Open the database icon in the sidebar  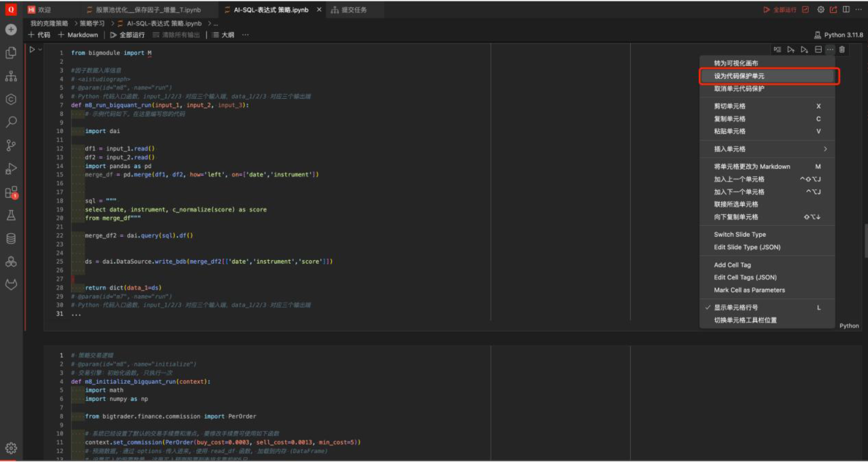11,238
